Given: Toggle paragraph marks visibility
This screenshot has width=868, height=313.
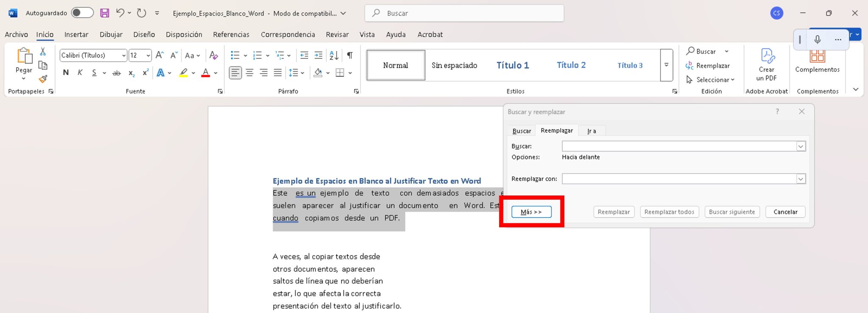Looking at the screenshot, I should [x=350, y=55].
